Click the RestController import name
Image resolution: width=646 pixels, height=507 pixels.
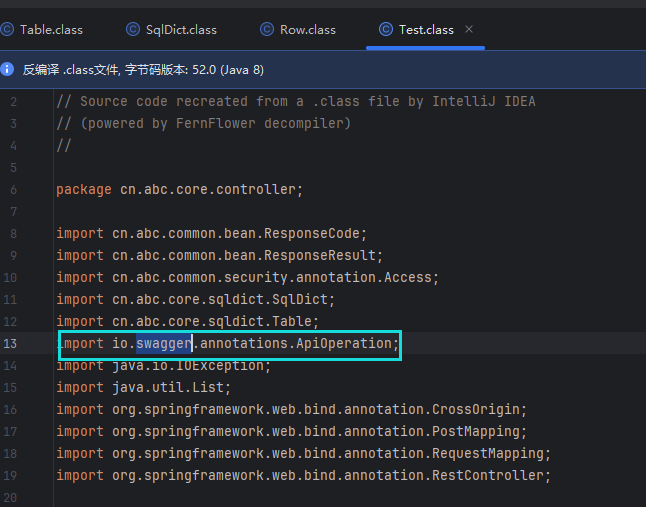point(487,476)
